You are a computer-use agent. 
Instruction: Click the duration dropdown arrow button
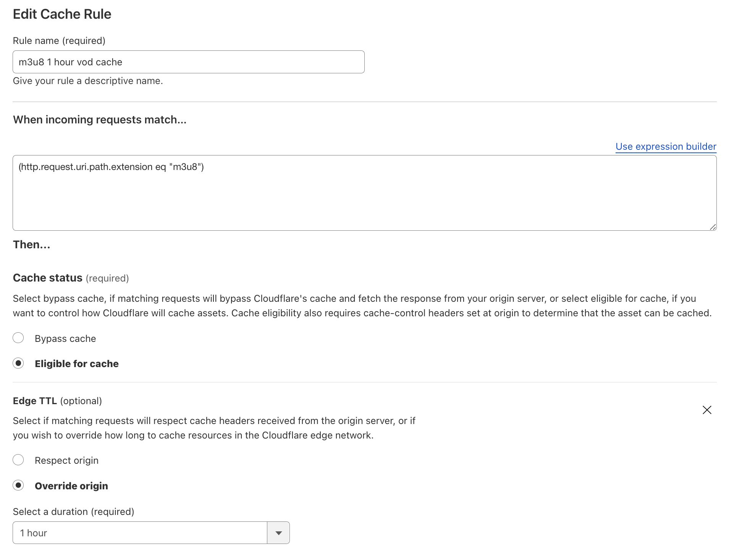pos(278,533)
